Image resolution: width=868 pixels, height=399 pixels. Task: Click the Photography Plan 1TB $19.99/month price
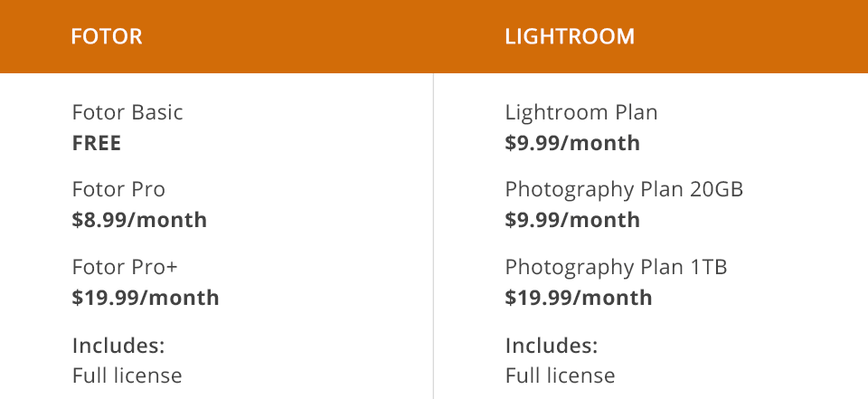coord(579,298)
